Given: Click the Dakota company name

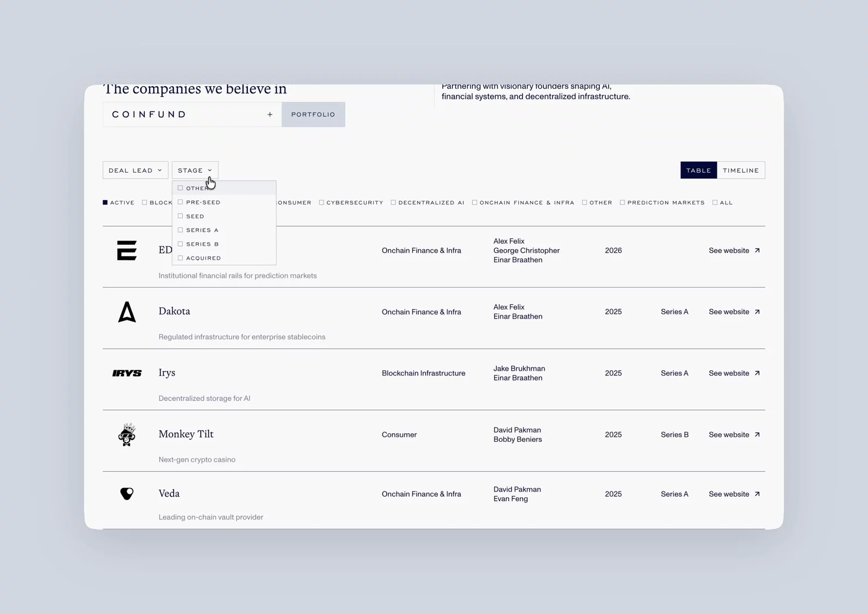Looking at the screenshot, I should (x=174, y=311).
